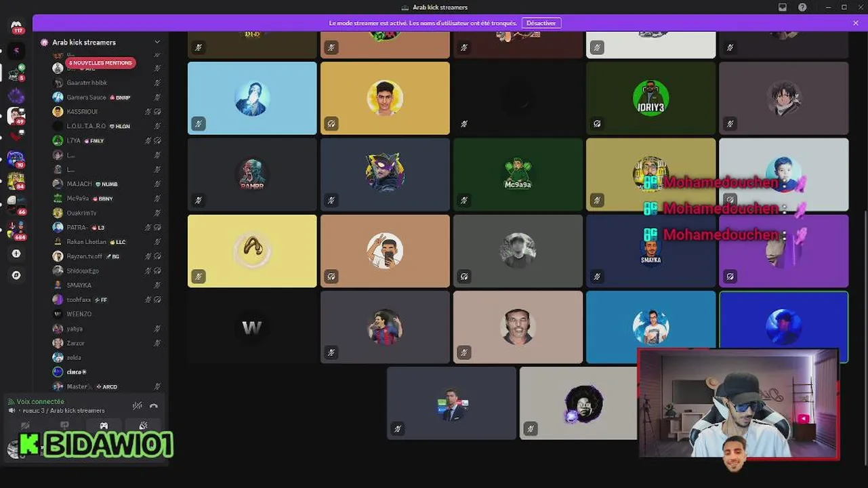Viewport: 868px width, 488px height.
Task: Disconnect from voice with hang-up icon
Action: 154,406
